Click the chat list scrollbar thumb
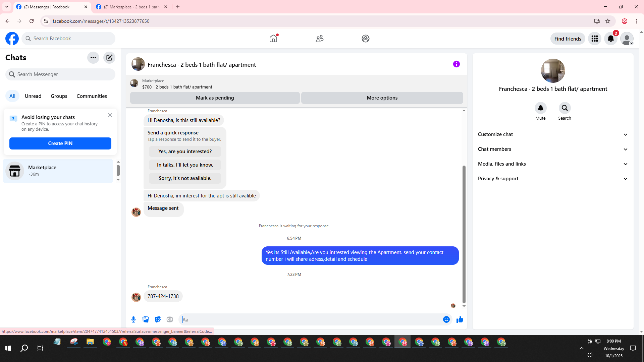The width and height of the screenshot is (644, 362). point(118,170)
